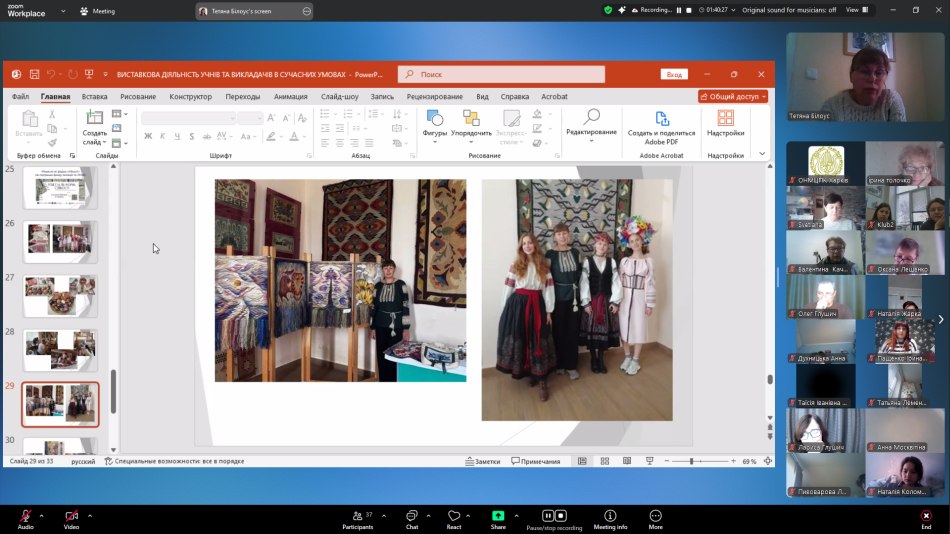The width and height of the screenshot is (950, 534).
Task: Toggle the Заметки notes pane
Action: tap(482, 461)
